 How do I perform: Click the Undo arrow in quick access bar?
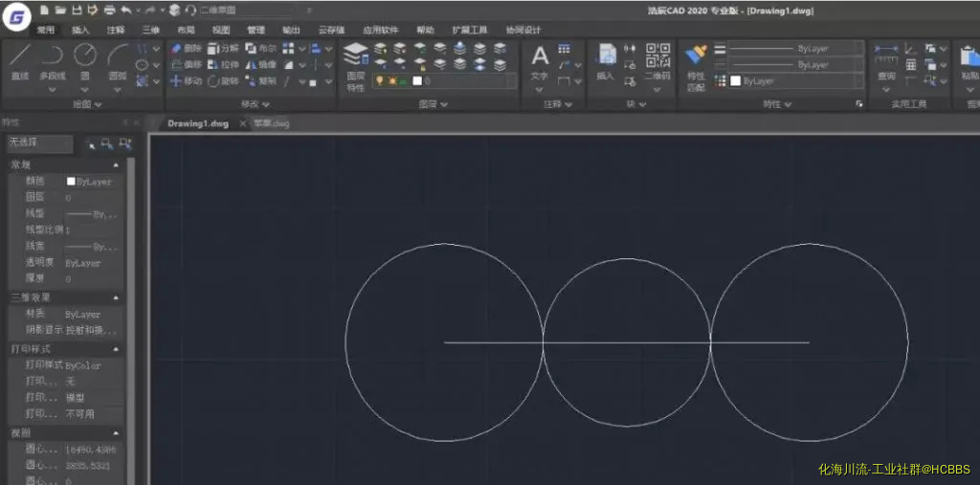[x=127, y=10]
